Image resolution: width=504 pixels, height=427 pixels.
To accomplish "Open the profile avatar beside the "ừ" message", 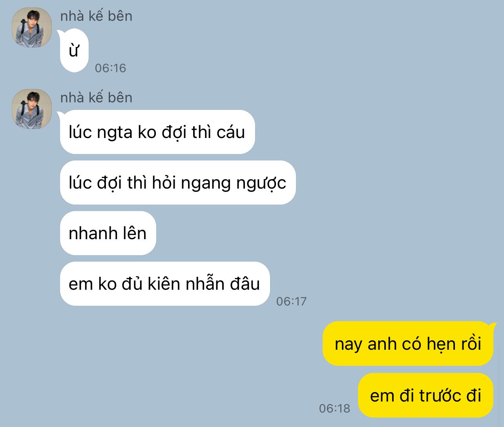I will (32, 27).
